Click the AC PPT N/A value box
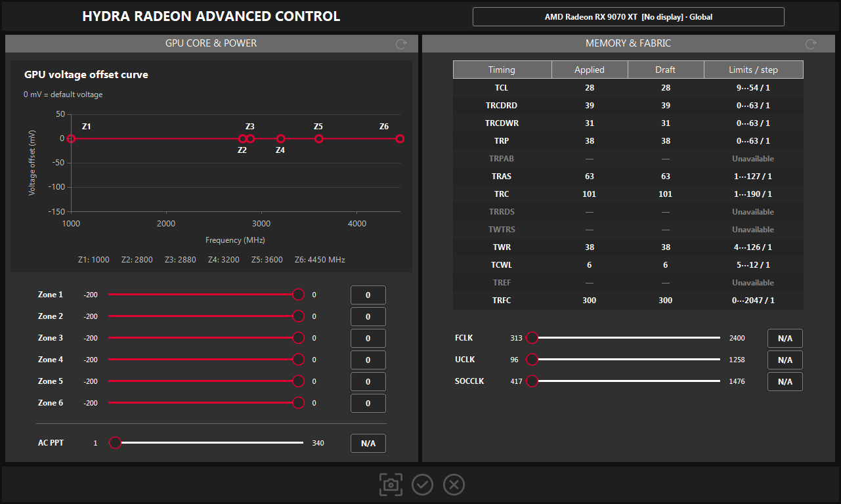Screen dimensions: 841x504 pos(368,444)
